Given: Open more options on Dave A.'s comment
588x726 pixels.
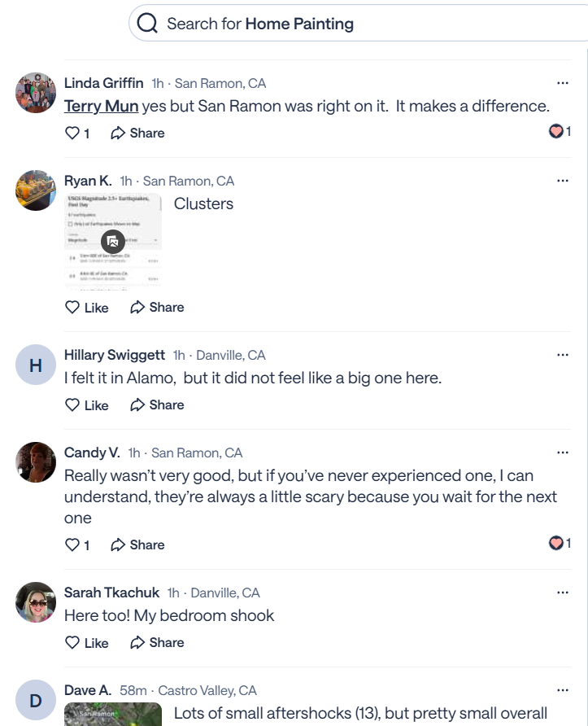Looking at the screenshot, I should tap(563, 690).
